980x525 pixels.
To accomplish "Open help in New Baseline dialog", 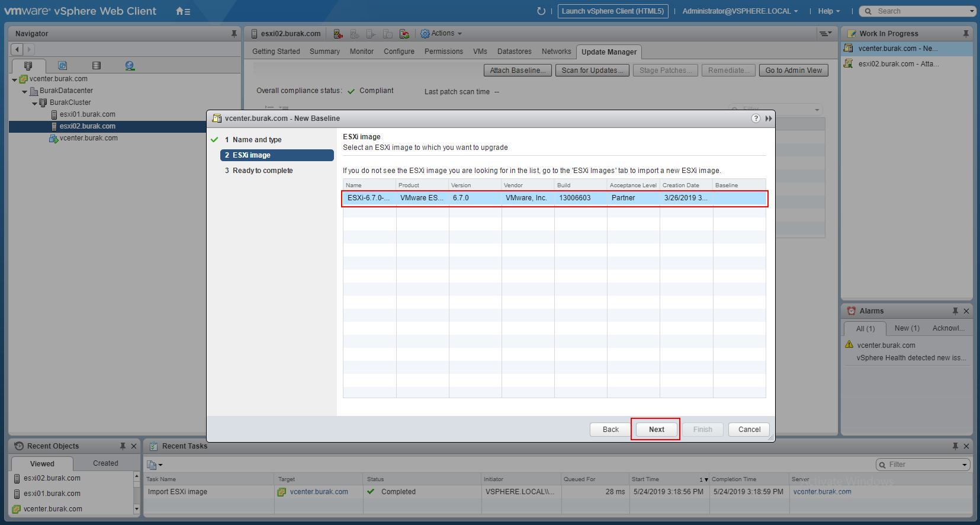I will tap(756, 119).
